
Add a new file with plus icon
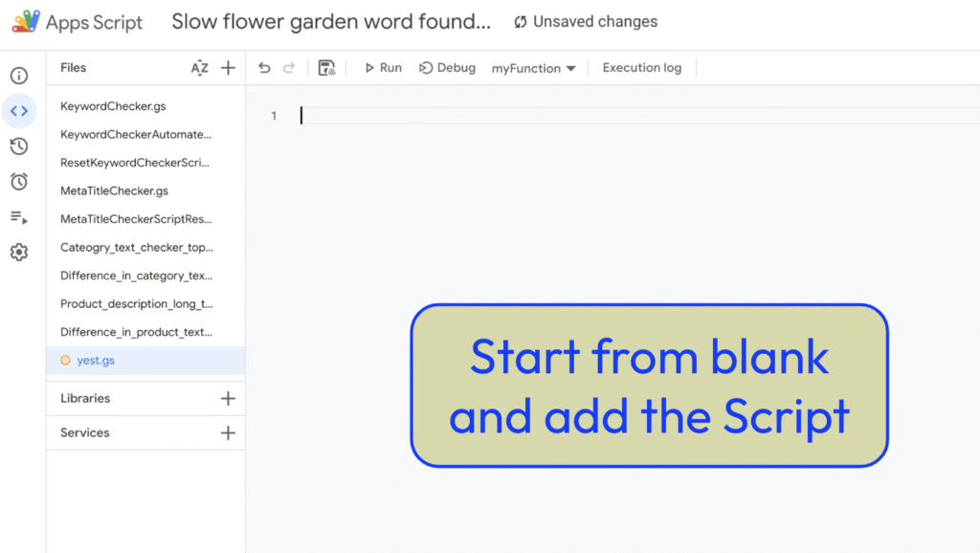(228, 68)
